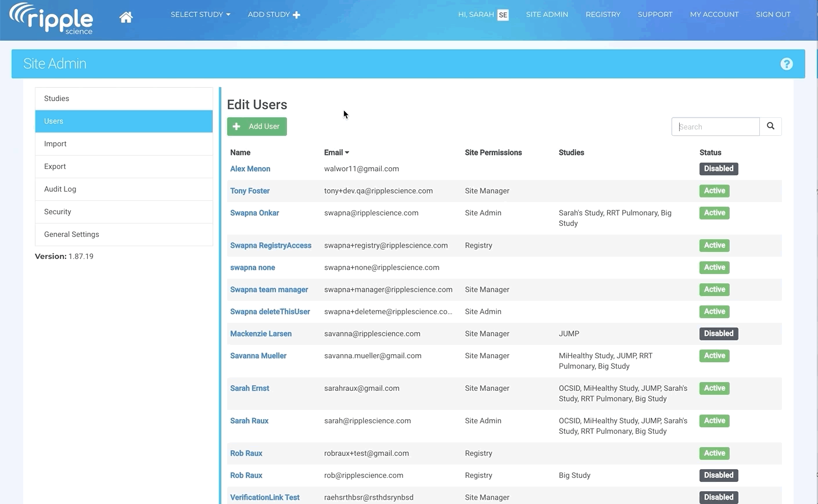Image resolution: width=818 pixels, height=504 pixels.
Task: Open Alex Menon's user profile
Action: [x=250, y=169]
